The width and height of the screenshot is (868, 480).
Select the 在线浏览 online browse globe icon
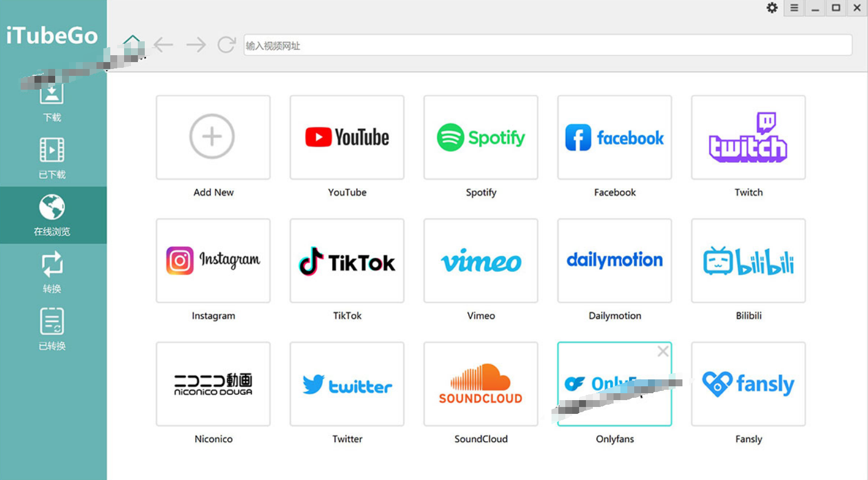pyautogui.click(x=52, y=208)
